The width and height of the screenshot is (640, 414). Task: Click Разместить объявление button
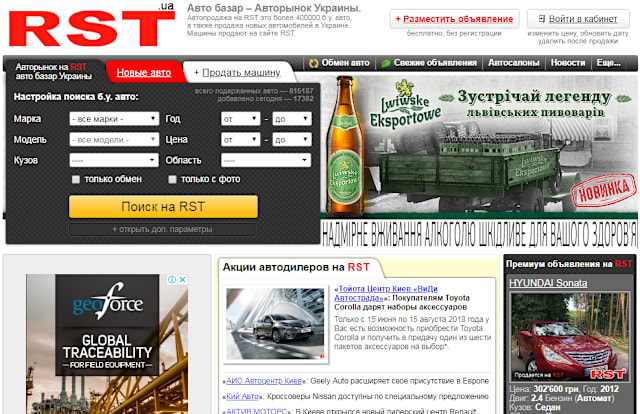click(454, 19)
